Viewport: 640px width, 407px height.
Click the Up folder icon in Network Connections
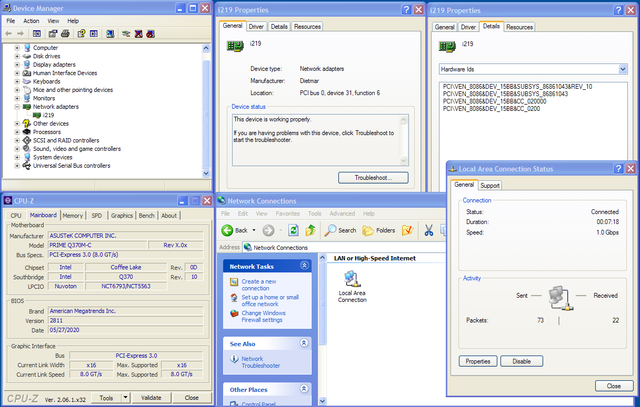(x=311, y=231)
